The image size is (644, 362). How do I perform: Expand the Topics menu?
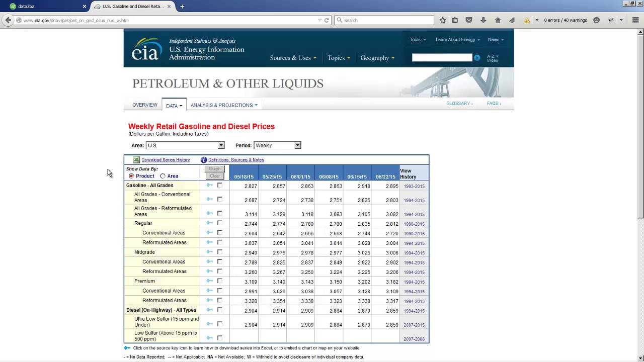(x=339, y=58)
